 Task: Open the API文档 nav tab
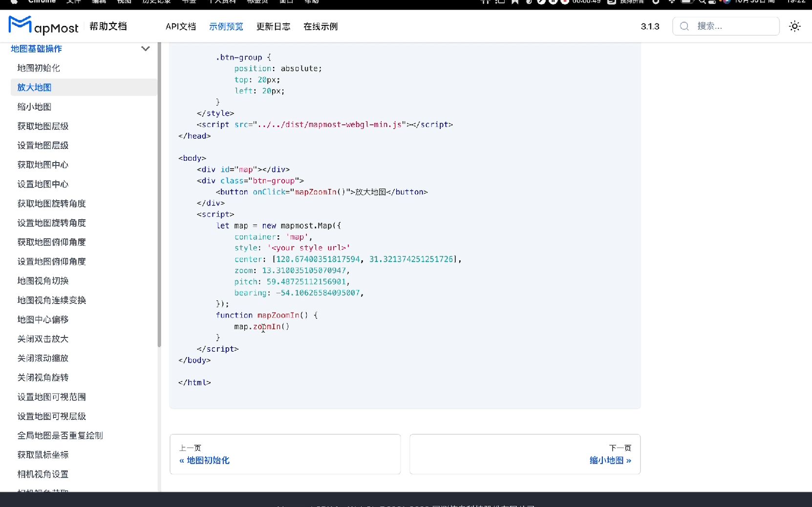pyautogui.click(x=181, y=26)
